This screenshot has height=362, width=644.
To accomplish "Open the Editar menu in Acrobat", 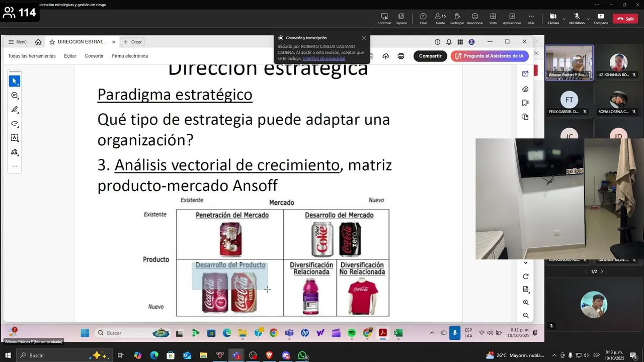I will [x=70, y=56].
